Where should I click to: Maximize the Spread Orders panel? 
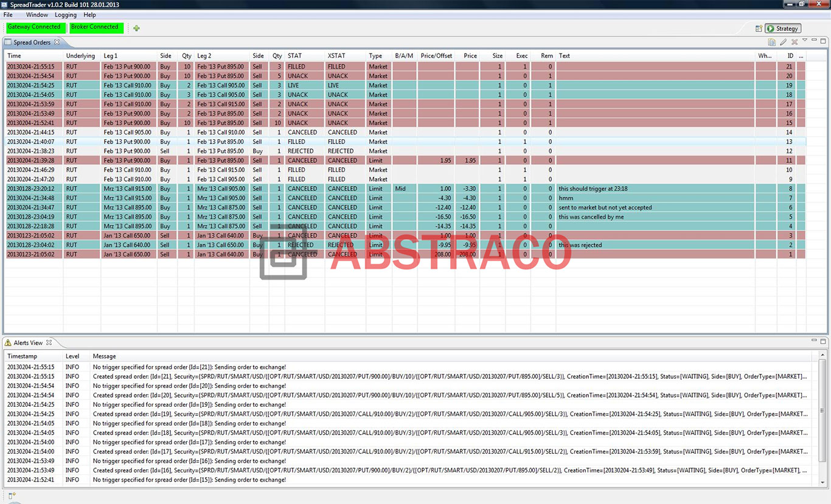(x=824, y=42)
